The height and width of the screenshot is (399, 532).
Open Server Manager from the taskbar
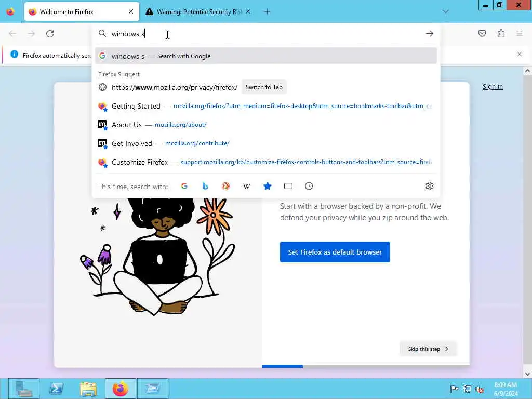24,389
